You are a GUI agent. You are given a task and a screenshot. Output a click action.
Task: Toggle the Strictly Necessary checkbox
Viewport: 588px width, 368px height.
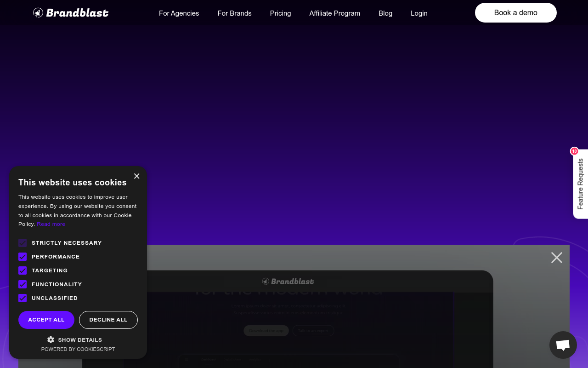pyautogui.click(x=23, y=243)
